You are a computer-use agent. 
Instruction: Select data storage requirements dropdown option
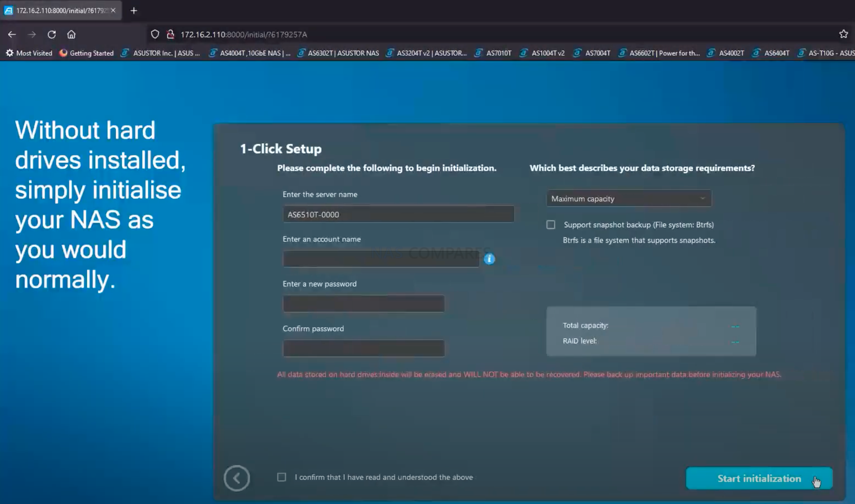coord(627,198)
